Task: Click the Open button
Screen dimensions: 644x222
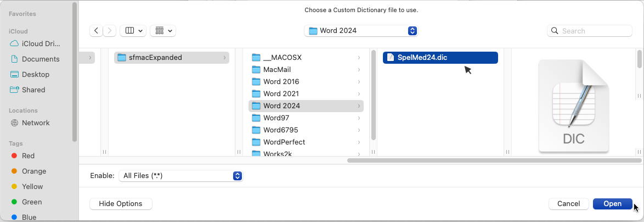Action: point(612,203)
